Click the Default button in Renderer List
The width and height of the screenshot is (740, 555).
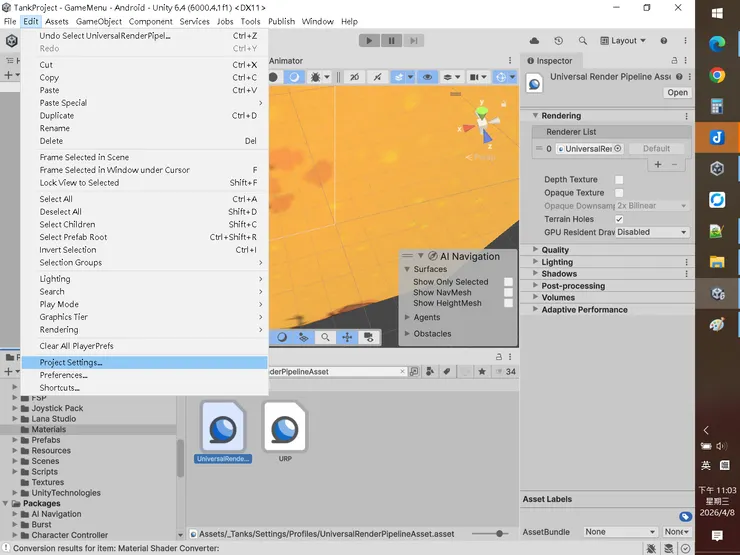coord(656,149)
